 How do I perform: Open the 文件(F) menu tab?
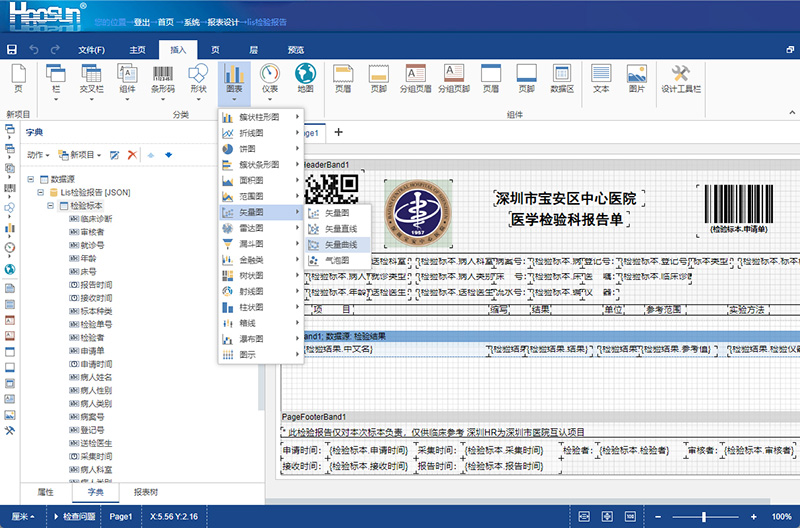[91, 50]
